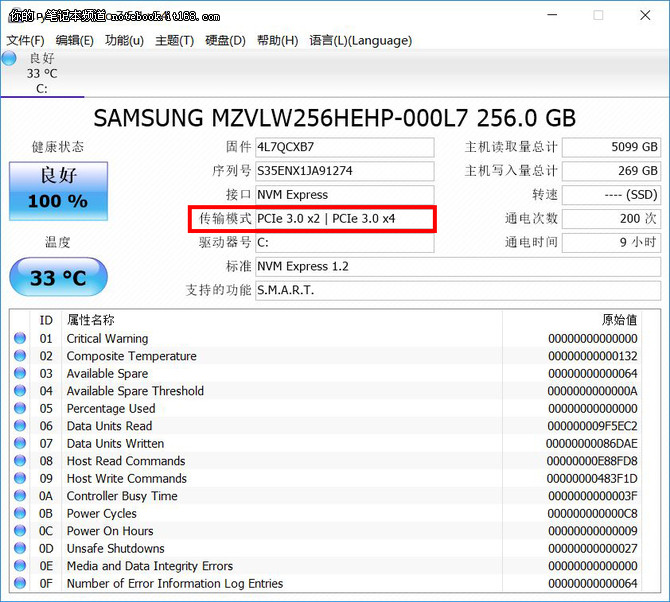The image size is (670, 602).
Task: Click the firmware field 4L7QCXB7
Action: [x=344, y=147]
